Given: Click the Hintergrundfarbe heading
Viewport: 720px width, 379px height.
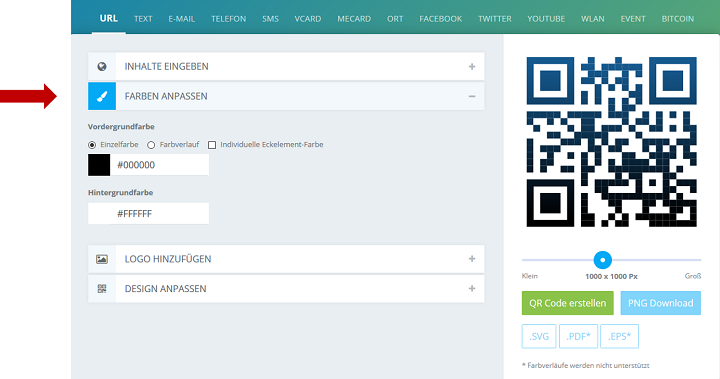Looking at the screenshot, I should tap(120, 192).
